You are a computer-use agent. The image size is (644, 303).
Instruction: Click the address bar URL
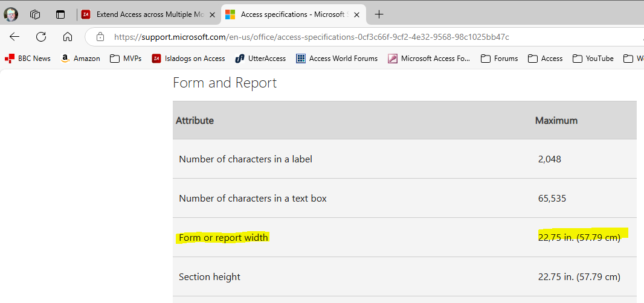311,37
